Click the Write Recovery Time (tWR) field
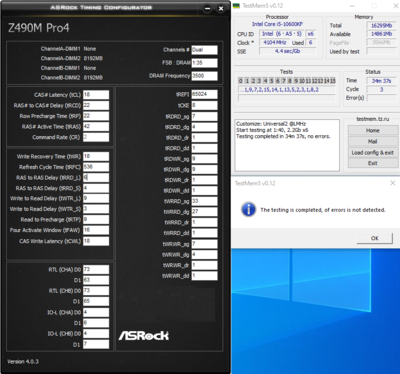This screenshot has width=400, height=374. pyautogui.click(x=96, y=156)
